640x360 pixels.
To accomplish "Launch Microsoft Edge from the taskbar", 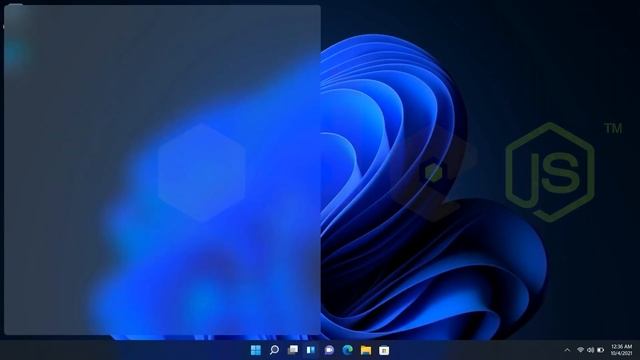I will click(x=348, y=350).
